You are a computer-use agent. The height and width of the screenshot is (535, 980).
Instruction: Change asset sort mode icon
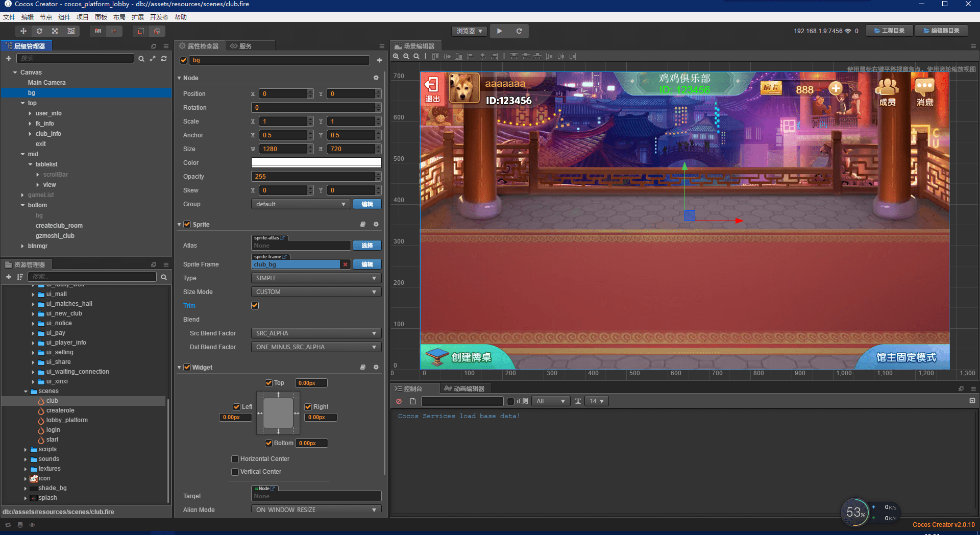click(x=20, y=277)
